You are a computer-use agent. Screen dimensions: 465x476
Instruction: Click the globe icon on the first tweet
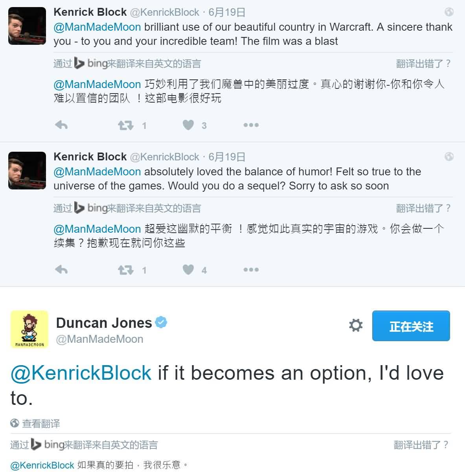point(449,12)
